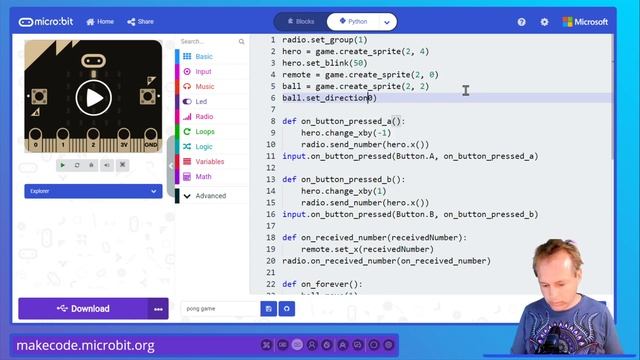Switch to Python editor tab
The height and width of the screenshot is (360, 640).
coord(353,22)
